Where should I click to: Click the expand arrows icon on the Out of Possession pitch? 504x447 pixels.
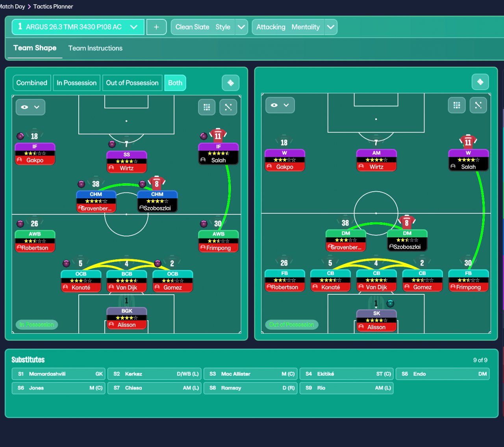[478, 105]
